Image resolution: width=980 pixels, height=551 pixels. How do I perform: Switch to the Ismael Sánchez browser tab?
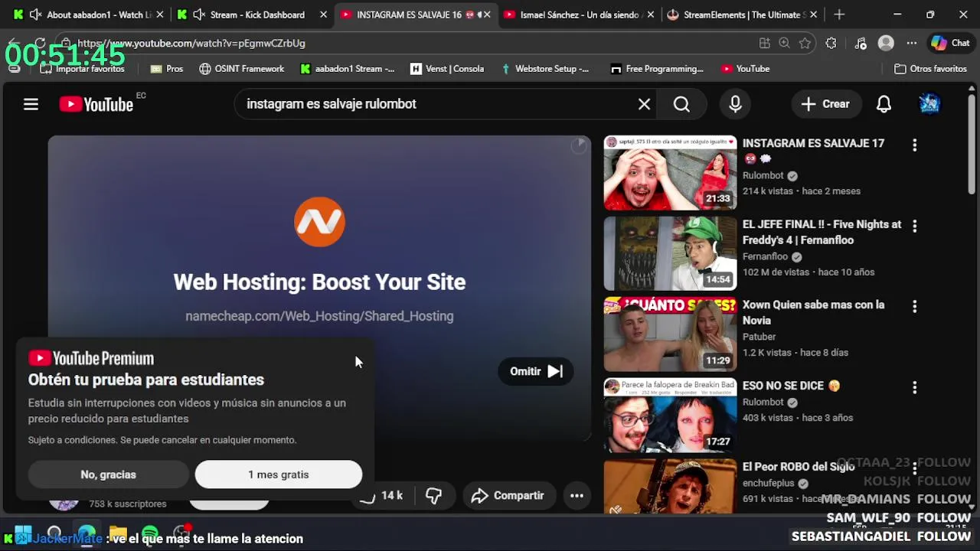(x=579, y=15)
